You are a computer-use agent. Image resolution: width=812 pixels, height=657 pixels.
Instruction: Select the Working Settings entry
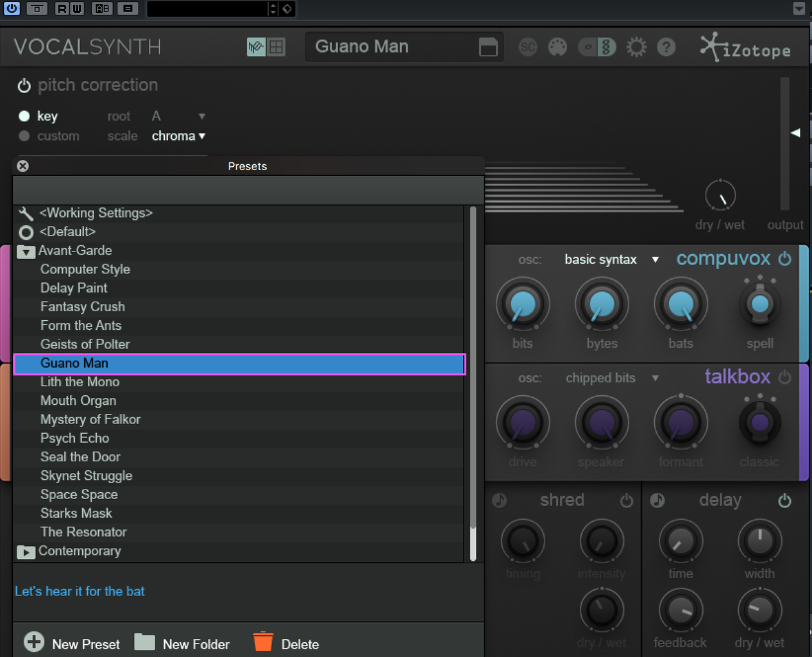(238, 213)
